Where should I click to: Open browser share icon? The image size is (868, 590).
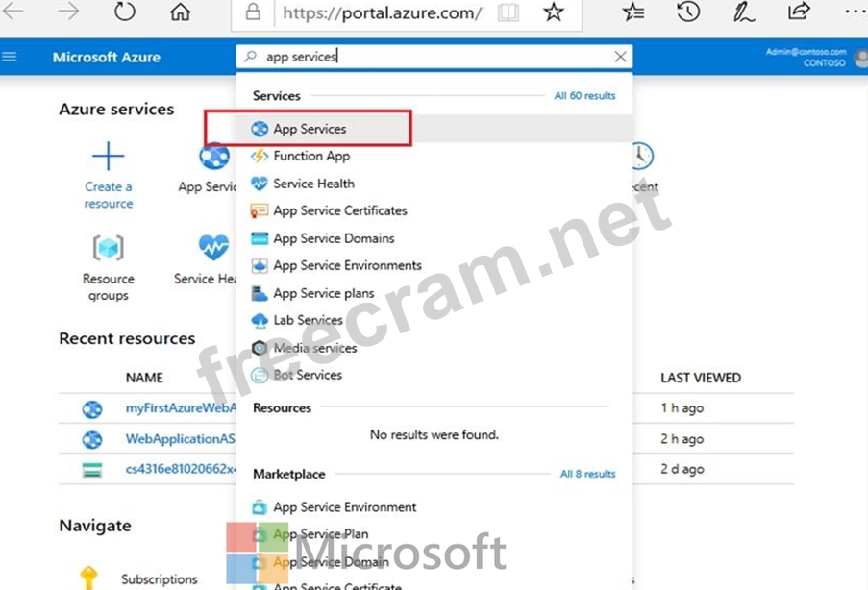coord(798,12)
